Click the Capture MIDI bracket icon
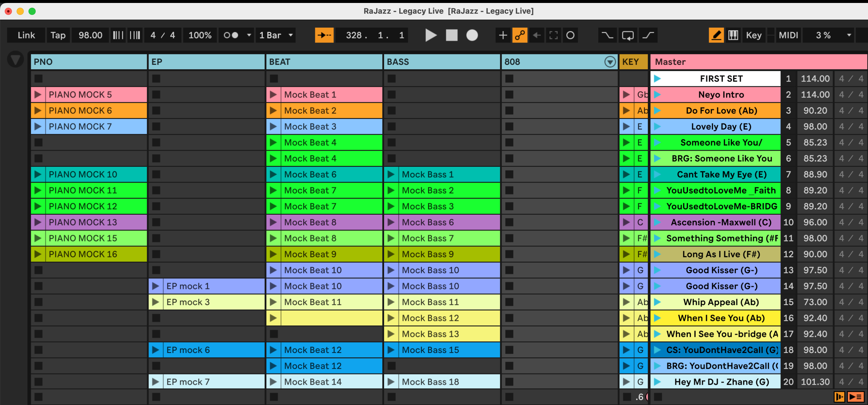The image size is (868, 405). tap(554, 35)
